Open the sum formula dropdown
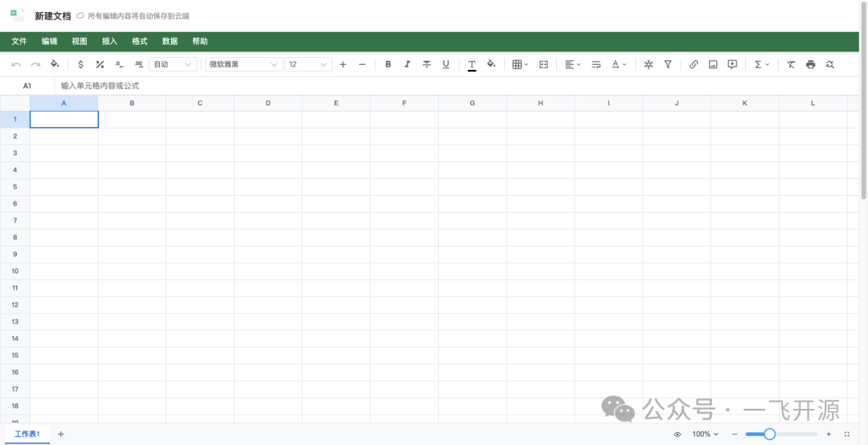Screen dimensions: 868x445 pyautogui.click(x=762, y=64)
